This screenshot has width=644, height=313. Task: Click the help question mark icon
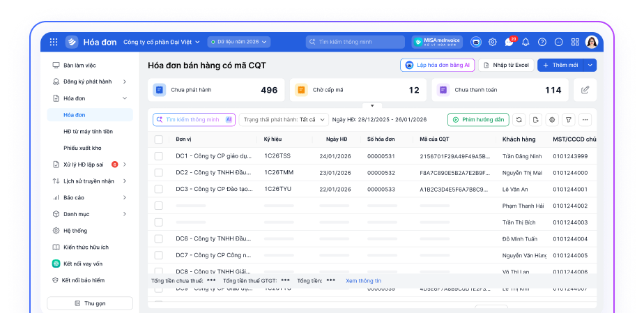pos(542,42)
